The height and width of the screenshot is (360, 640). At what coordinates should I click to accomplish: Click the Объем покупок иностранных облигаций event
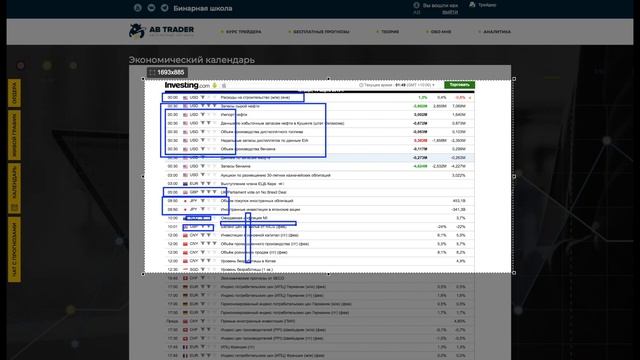(257, 201)
